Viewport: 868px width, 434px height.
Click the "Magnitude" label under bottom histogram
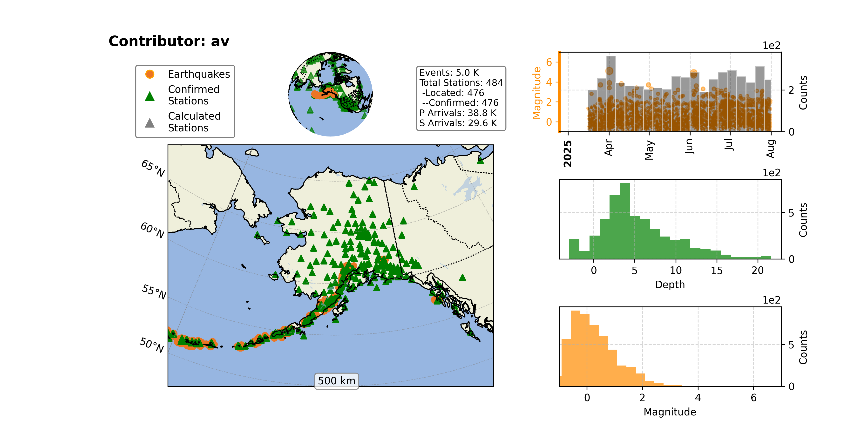(670, 412)
